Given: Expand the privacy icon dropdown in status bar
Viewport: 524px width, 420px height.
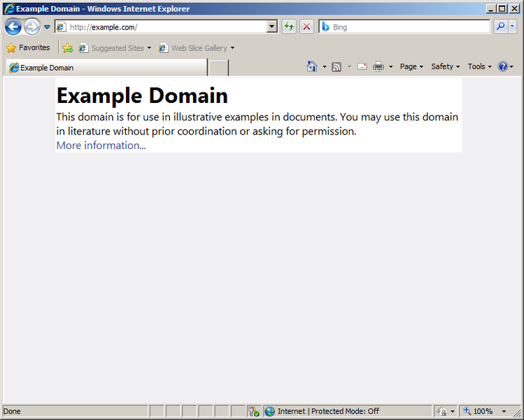Looking at the screenshot, I should [453, 412].
